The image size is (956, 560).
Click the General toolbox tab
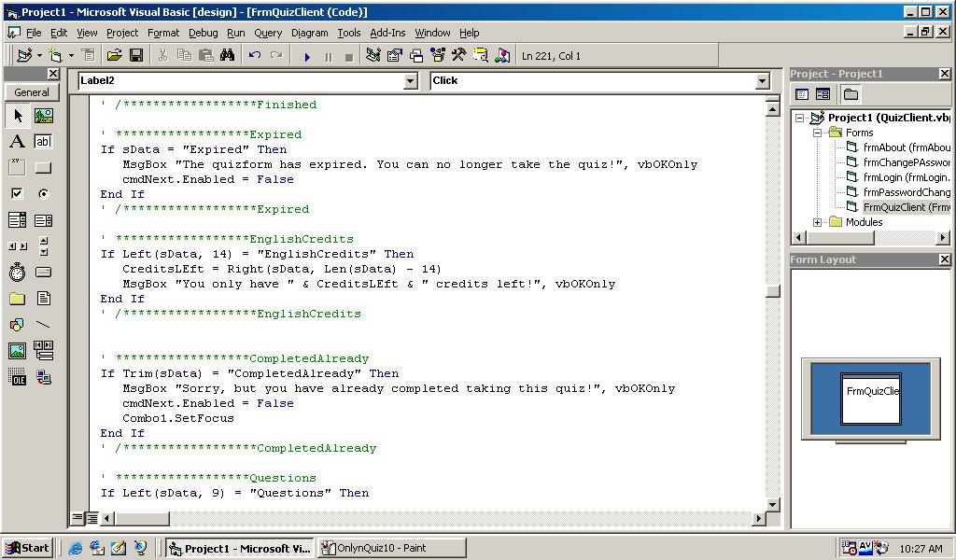click(x=32, y=92)
